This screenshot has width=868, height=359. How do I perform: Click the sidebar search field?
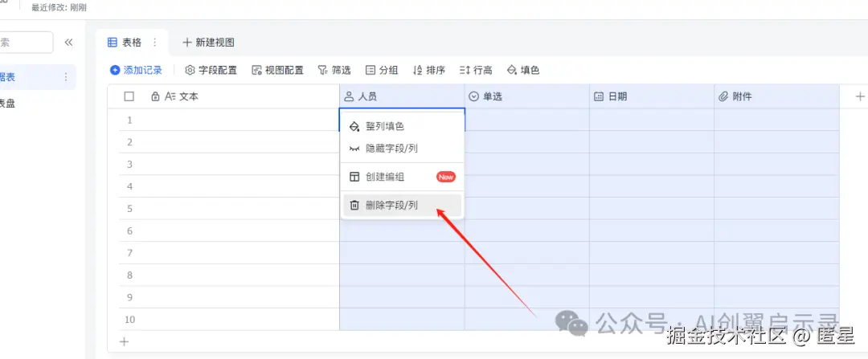pos(26,43)
